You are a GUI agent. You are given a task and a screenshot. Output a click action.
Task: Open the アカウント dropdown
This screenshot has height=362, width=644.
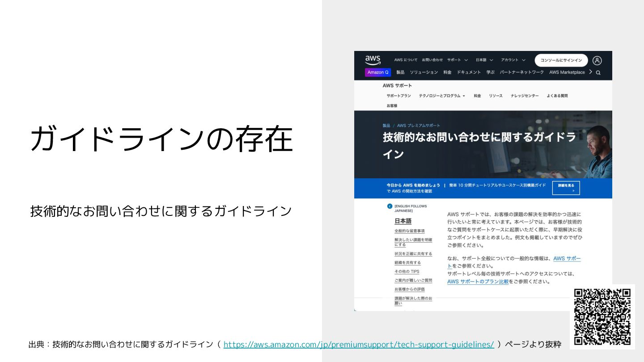pos(513,60)
